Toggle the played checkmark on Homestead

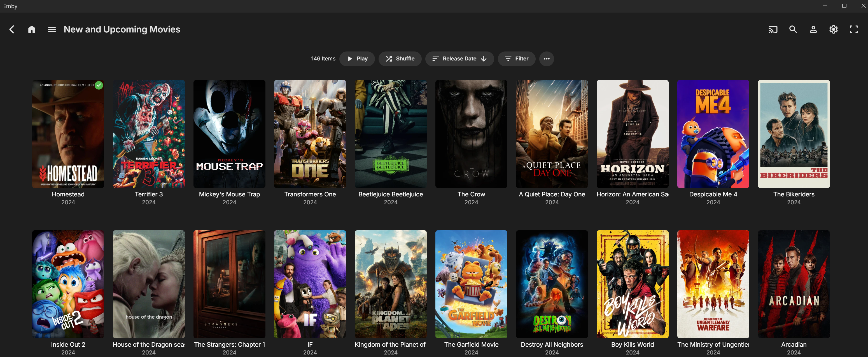[x=99, y=85]
